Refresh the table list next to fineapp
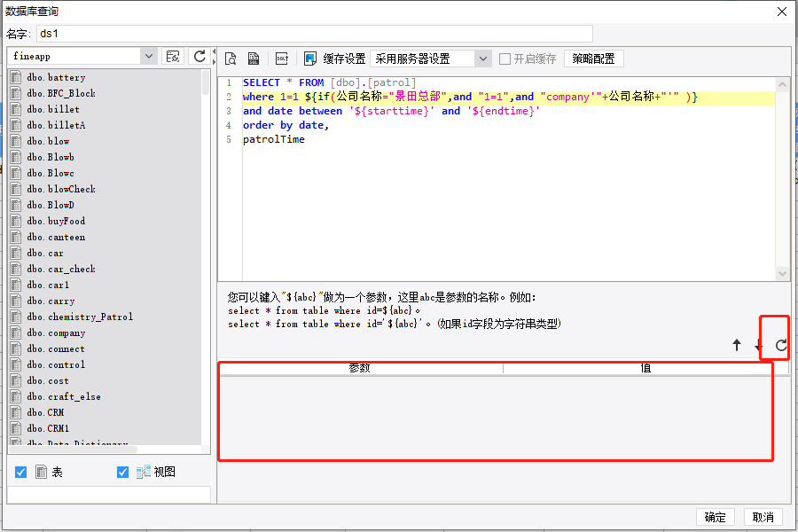This screenshot has height=532, width=798. click(199, 57)
